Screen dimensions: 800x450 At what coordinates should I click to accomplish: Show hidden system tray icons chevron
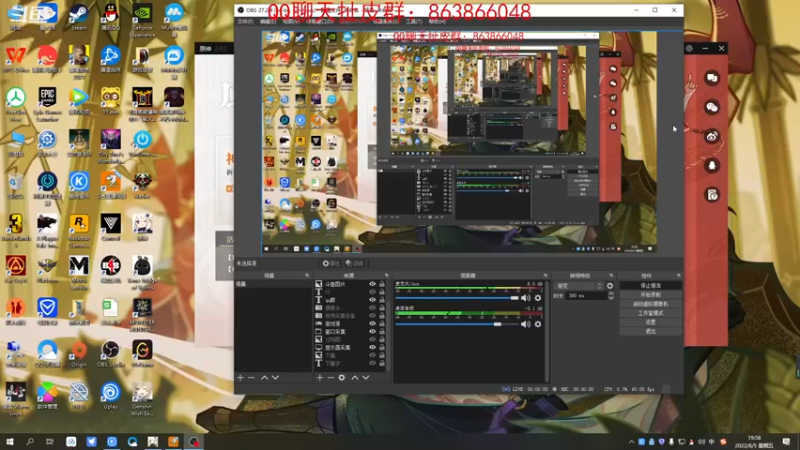click(x=631, y=442)
